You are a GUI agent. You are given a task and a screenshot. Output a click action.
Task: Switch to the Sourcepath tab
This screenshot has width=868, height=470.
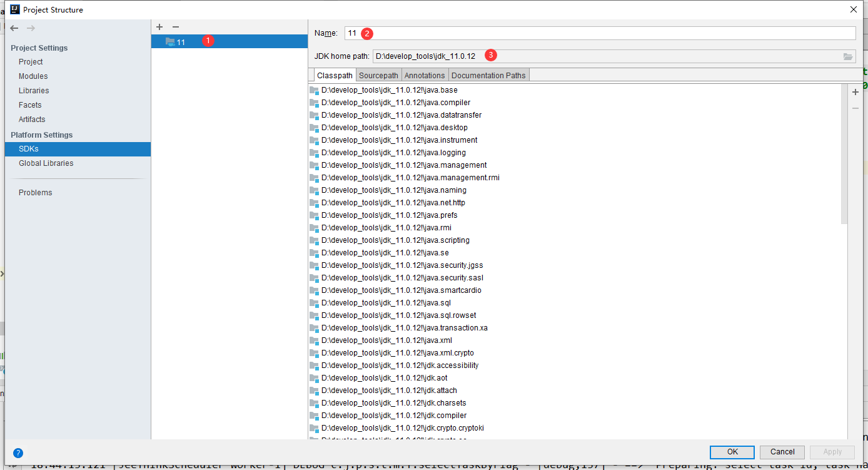point(378,75)
